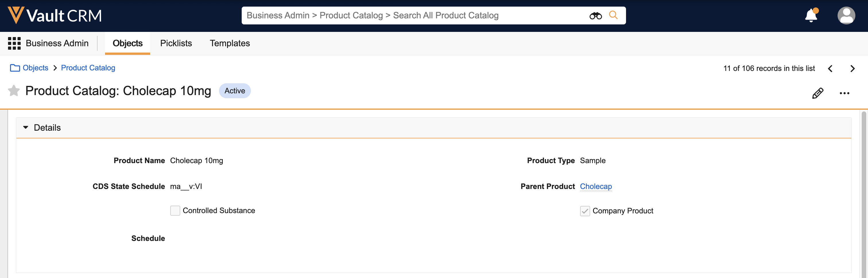The width and height of the screenshot is (868, 278).
Task: Edit the record using the pencil icon
Action: coord(817,93)
